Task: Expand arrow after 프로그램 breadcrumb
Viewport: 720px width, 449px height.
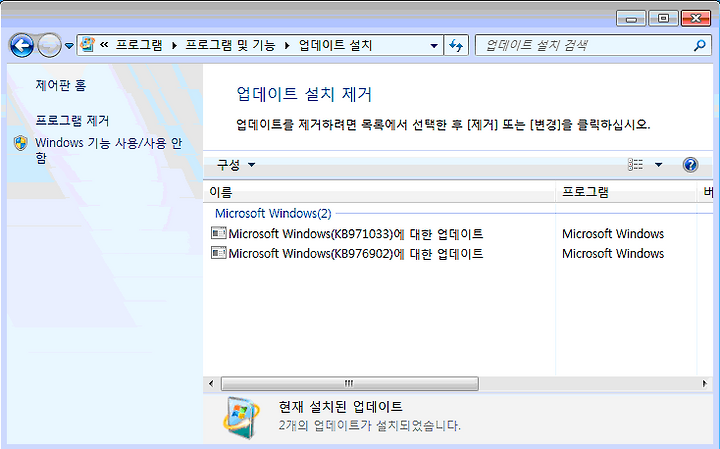Action: (174, 45)
